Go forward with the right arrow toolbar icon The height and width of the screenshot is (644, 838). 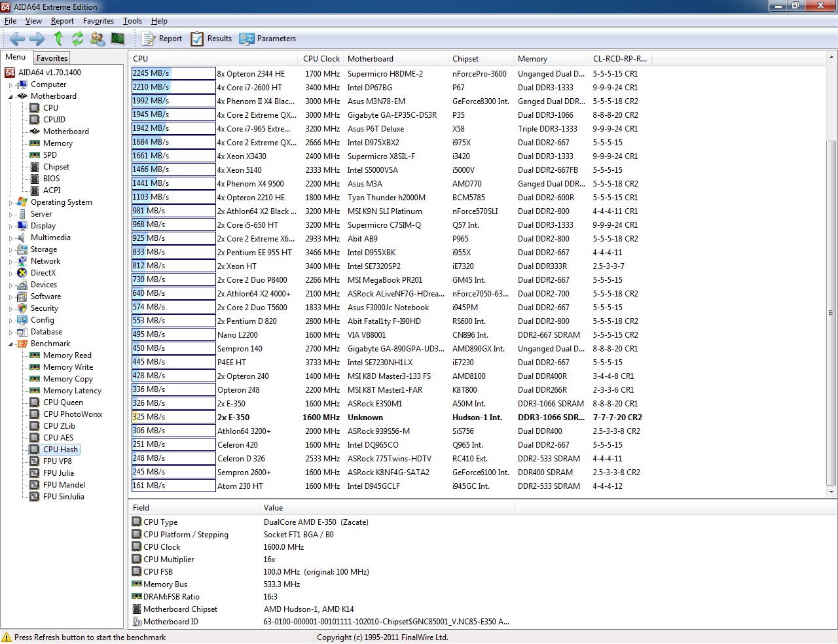[37, 39]
